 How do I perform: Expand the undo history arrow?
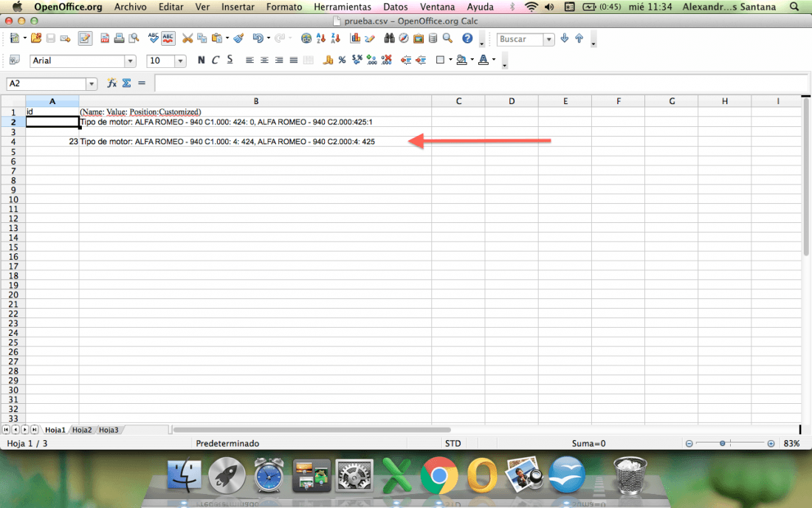(268, 38)
